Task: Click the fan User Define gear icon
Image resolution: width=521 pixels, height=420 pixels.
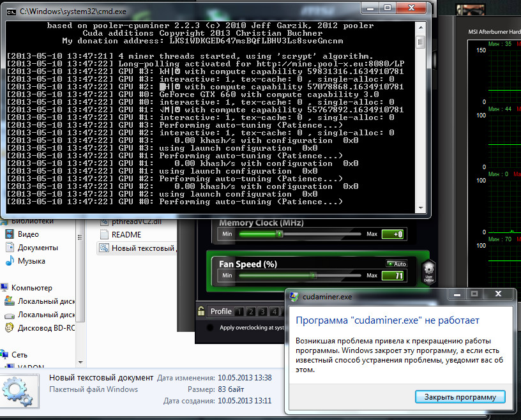Action: click(429, 271)
